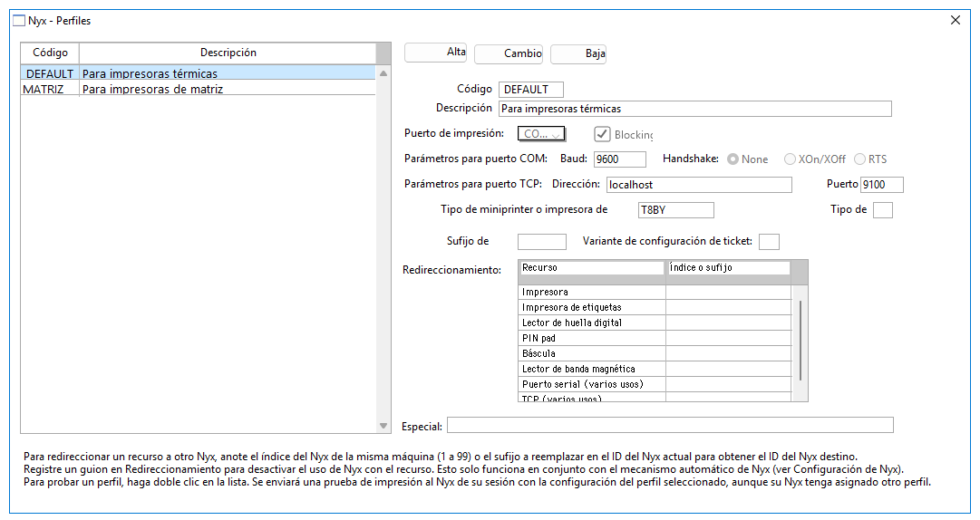Select the Lector de huella digital row

tap(655, 323)
